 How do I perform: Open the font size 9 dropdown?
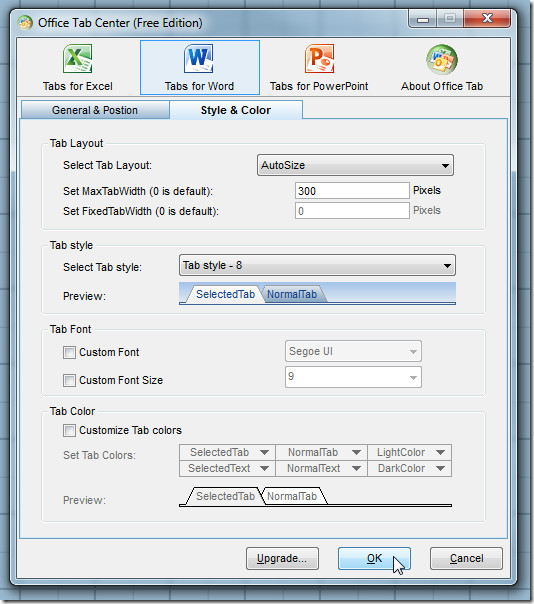click(353, 377)
